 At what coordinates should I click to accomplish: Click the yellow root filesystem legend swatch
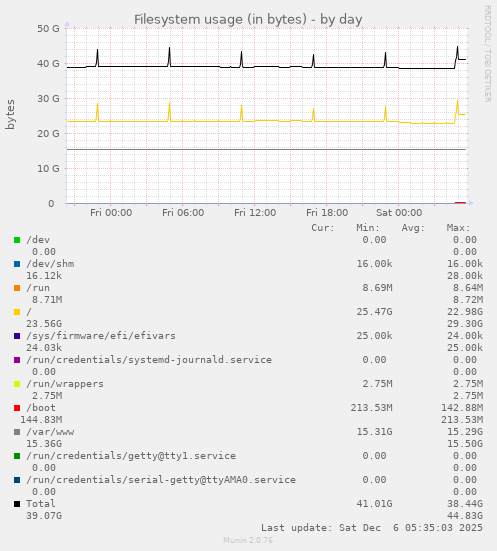[x=17, y=312]
